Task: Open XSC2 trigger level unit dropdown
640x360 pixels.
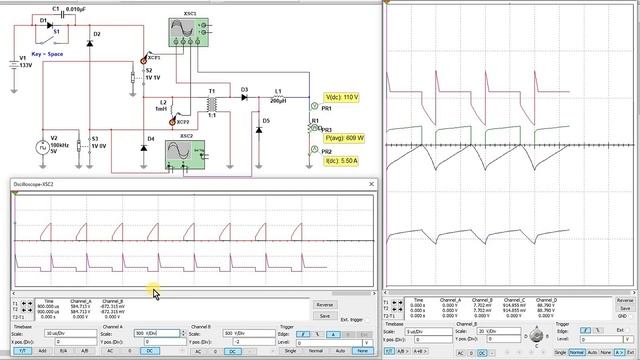Action: tap(367, 343)
